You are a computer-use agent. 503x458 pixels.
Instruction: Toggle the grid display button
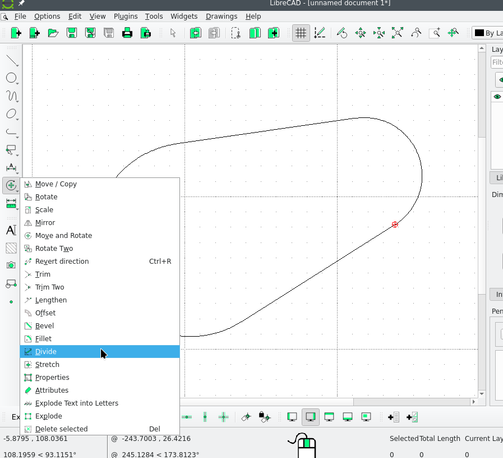pyautogui.click(x=301, y=33)
